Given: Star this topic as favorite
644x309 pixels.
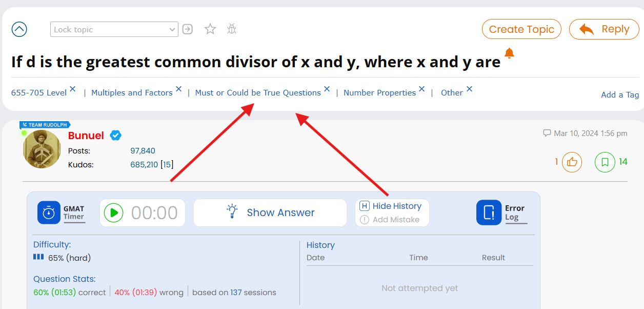Looking at the screenshot, I should click(x=210, y=29).
